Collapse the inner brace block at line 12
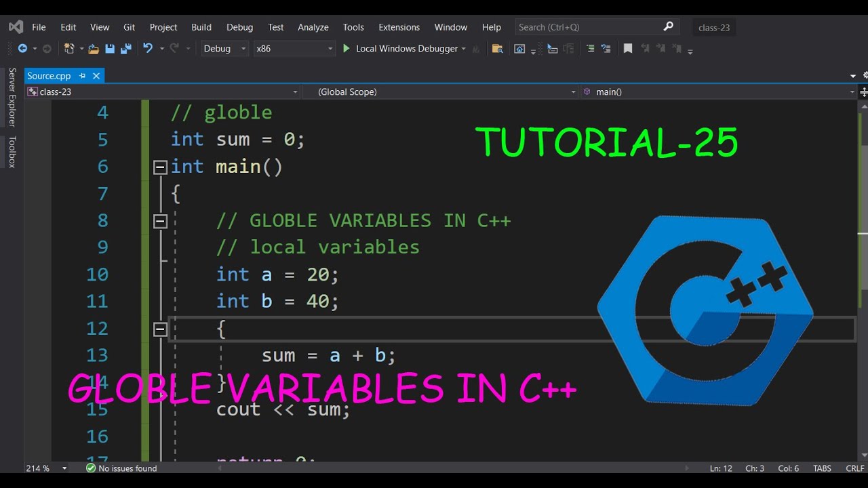The image size is (868, 488). pyautogui.click(x=160, y=329)
